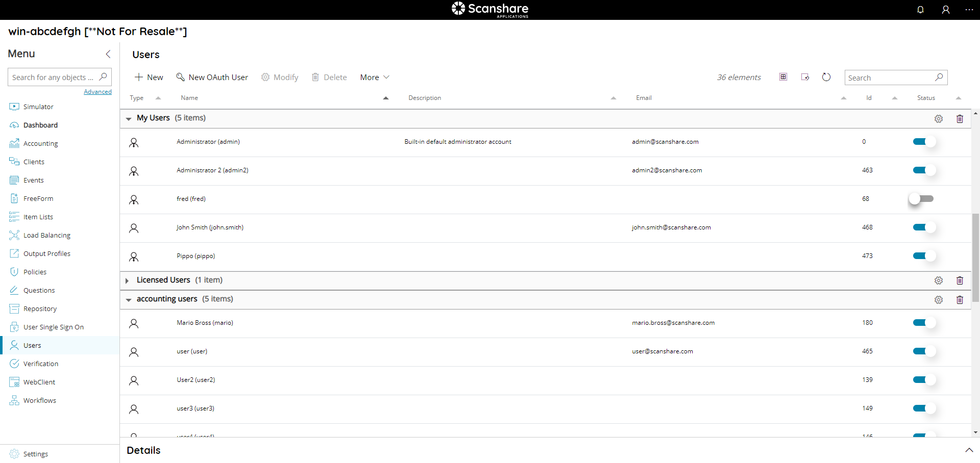Click the New user button

click(149, 77)
